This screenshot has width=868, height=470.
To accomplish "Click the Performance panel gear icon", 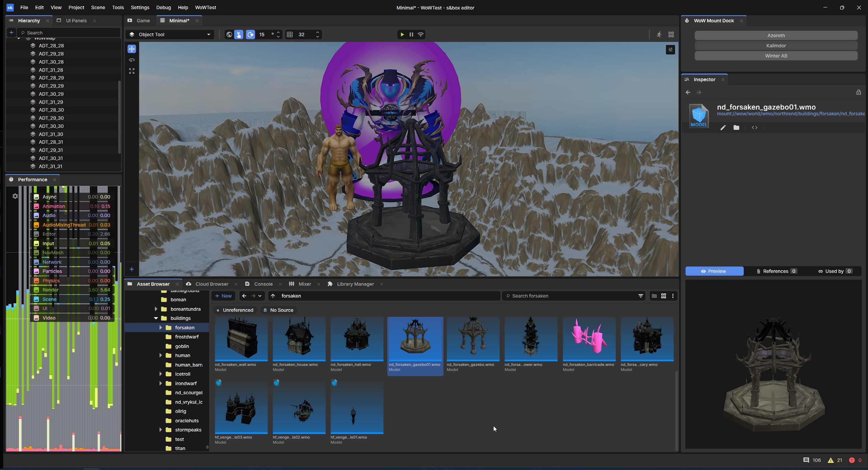I will (15, 196).
